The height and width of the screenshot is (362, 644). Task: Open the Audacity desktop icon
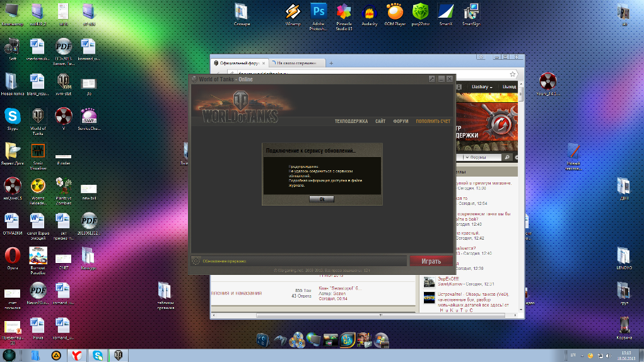click(x=370, y=13)
